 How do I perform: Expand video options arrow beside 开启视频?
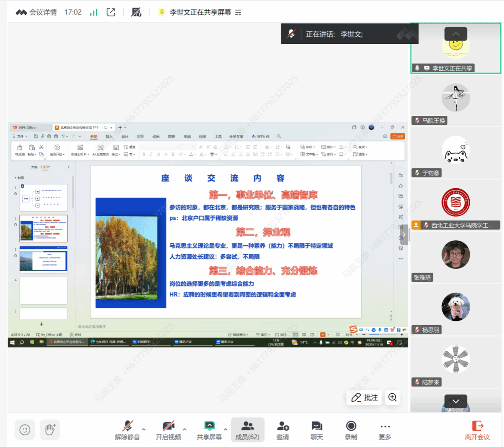185,429
